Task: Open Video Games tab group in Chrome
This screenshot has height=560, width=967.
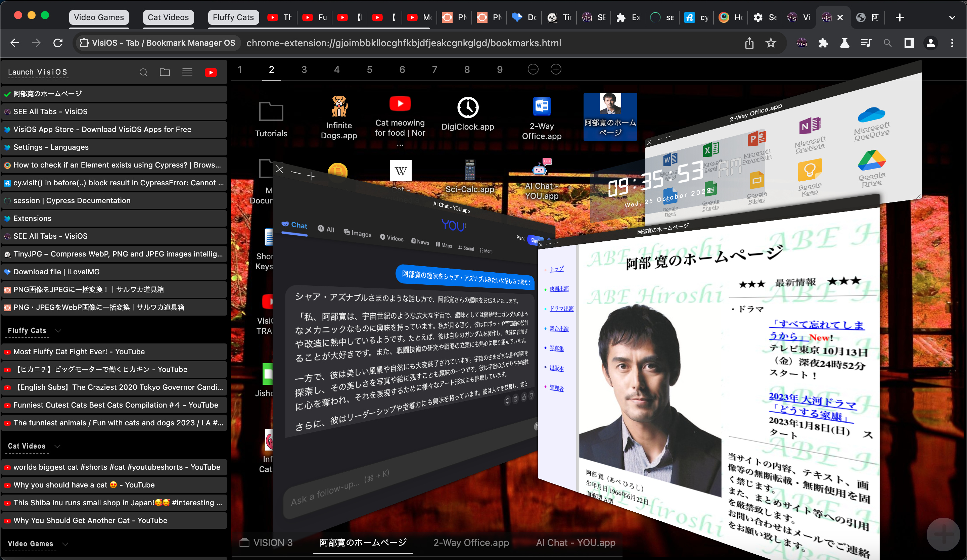Action: pos(99,18)
